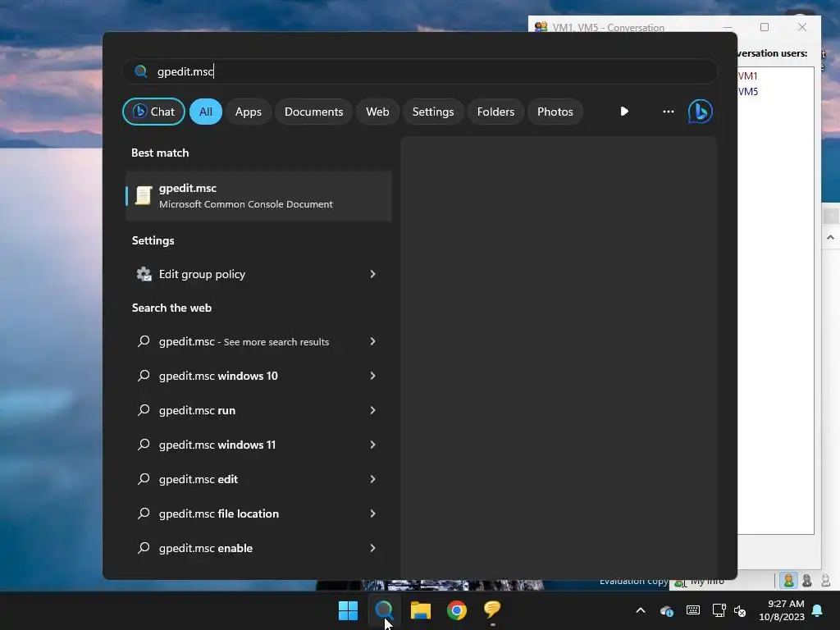Image resolution: width=840 pixels, height=630 pixels.
Task: Click the green user status icon in Conversation window
Action: [x=788, y=580]
